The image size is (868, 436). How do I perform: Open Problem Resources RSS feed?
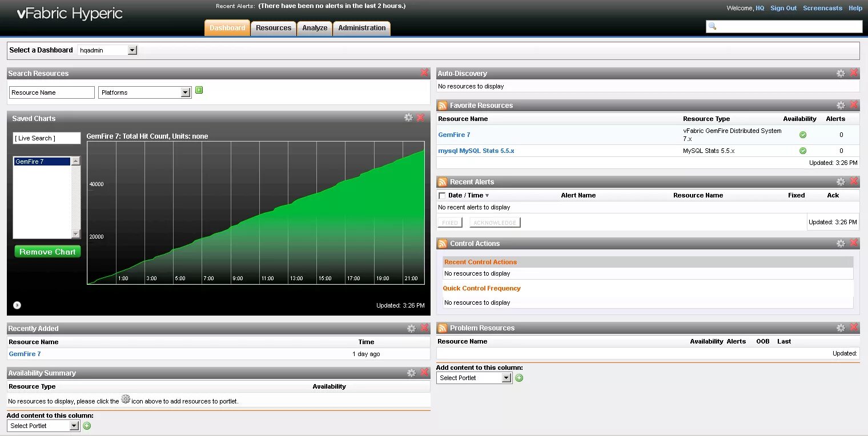pyautogui.click(x=442, y=328)
